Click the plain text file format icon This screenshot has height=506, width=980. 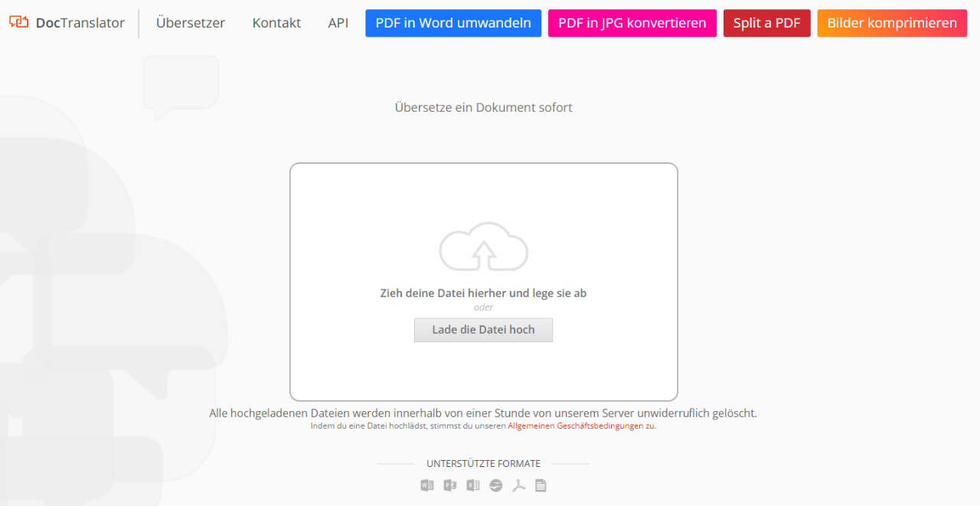[x=541, y=485]
